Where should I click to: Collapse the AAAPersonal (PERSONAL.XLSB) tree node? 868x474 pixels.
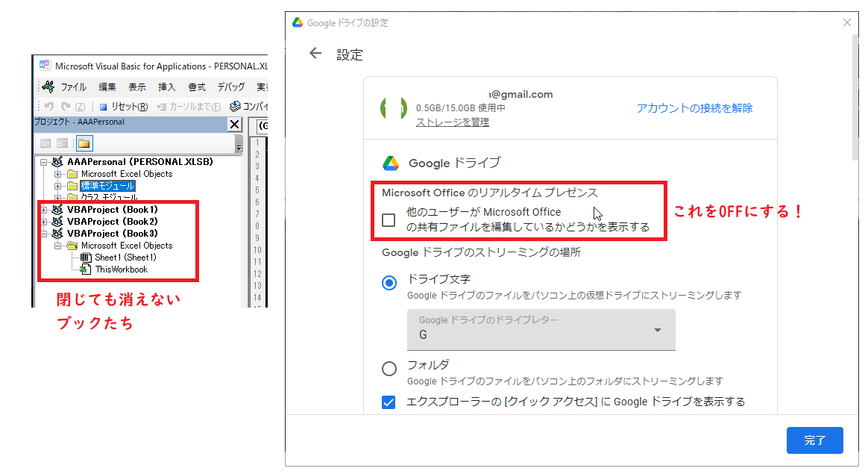point(43,163)
